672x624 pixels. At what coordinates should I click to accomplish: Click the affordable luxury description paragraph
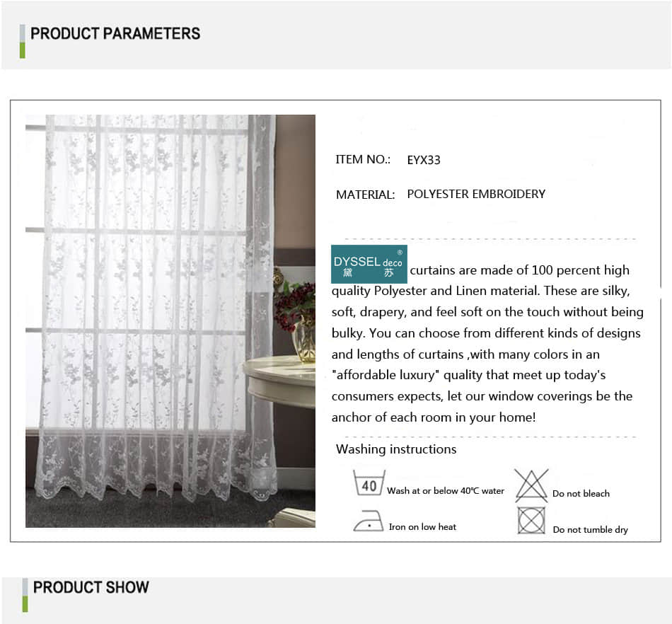pyautogui.click(x=487, y=344)
